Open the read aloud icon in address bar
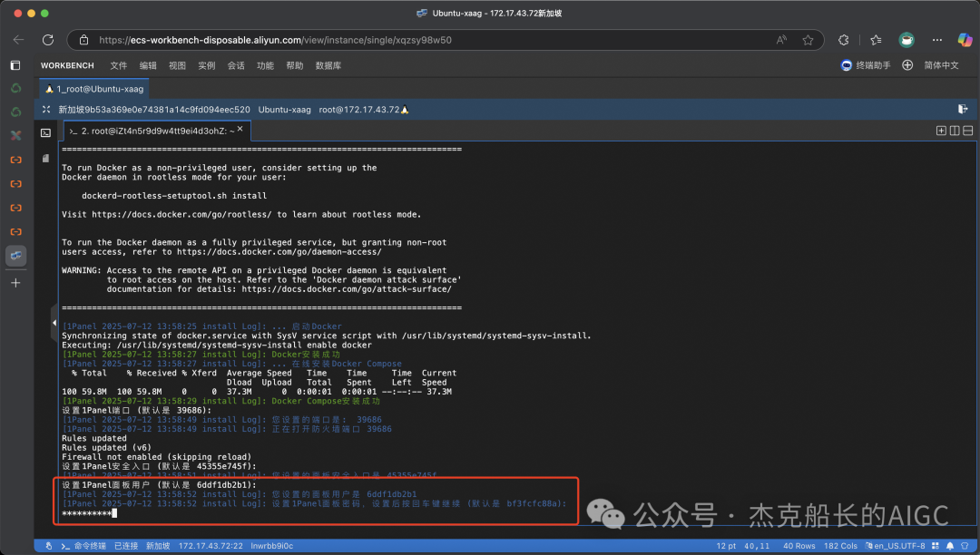The width and height of the screenshot is (980, 555). click(x=781, y=40)
